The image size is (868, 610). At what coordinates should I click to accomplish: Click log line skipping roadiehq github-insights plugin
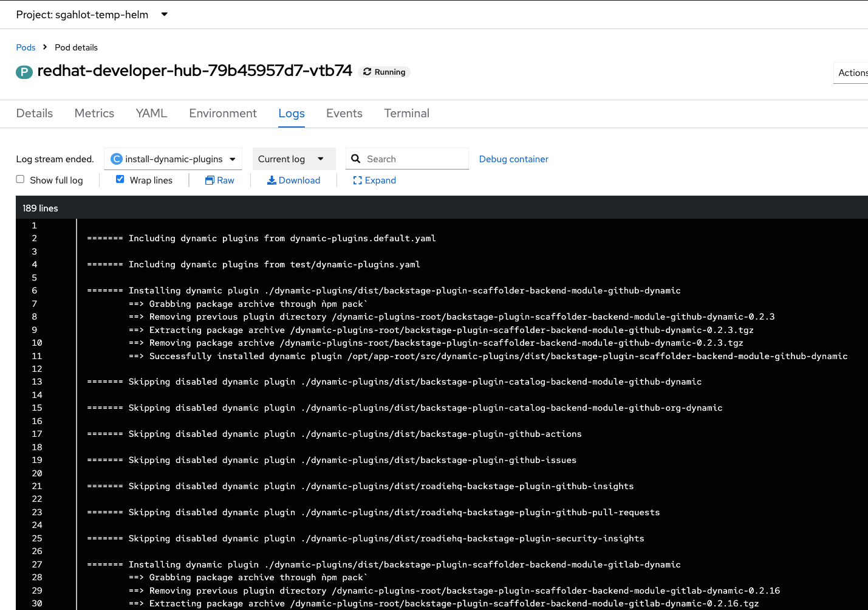[x=361, y=487]
